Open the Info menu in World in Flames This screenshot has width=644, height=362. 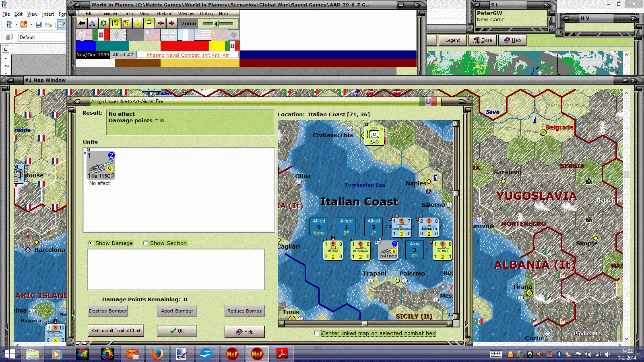coord(129,14)
